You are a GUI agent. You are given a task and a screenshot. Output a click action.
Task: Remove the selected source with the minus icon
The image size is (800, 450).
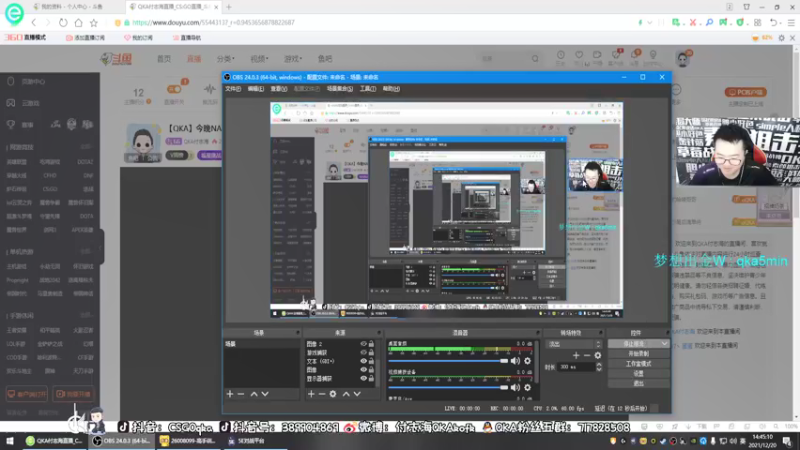322,394
